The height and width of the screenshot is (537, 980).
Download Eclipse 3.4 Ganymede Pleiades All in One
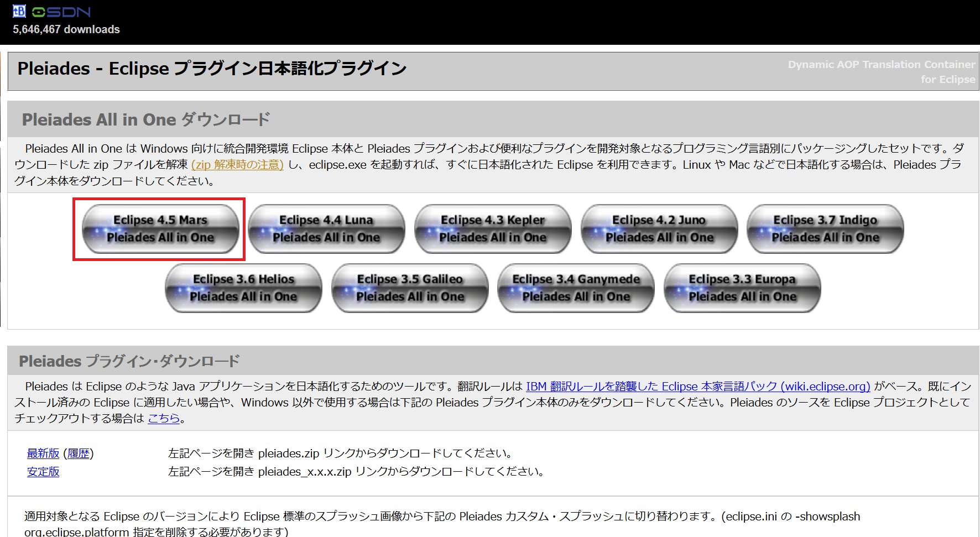(x=576, y=288)
